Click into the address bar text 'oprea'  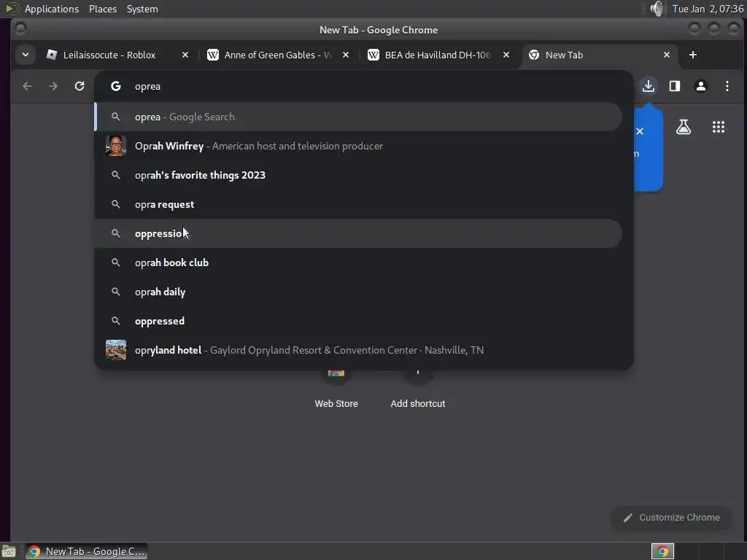(147, 86)
